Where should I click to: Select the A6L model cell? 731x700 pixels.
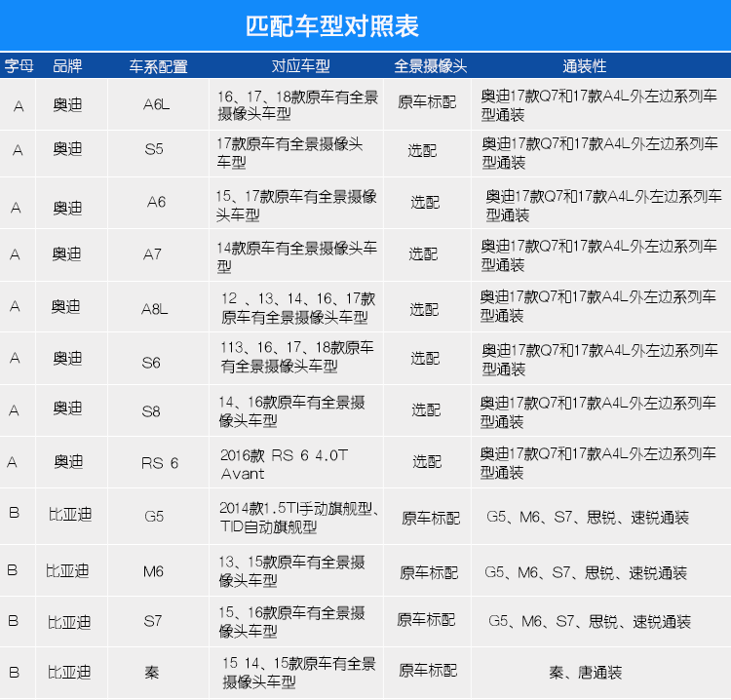(156, 104)
